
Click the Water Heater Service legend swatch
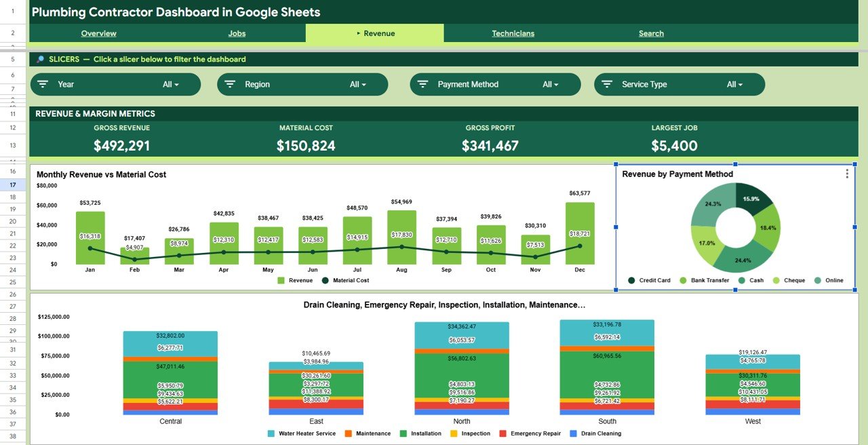click(x=271, y=433)
